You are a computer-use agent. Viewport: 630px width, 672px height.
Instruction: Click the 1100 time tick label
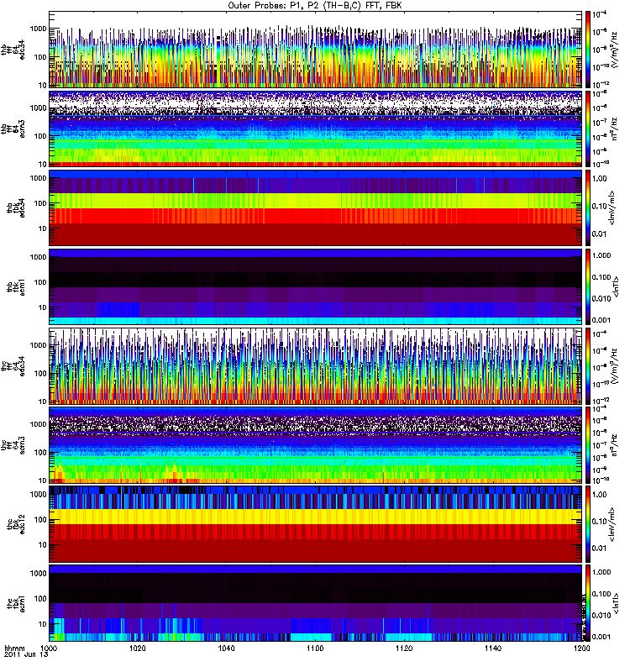coord(315,649)
